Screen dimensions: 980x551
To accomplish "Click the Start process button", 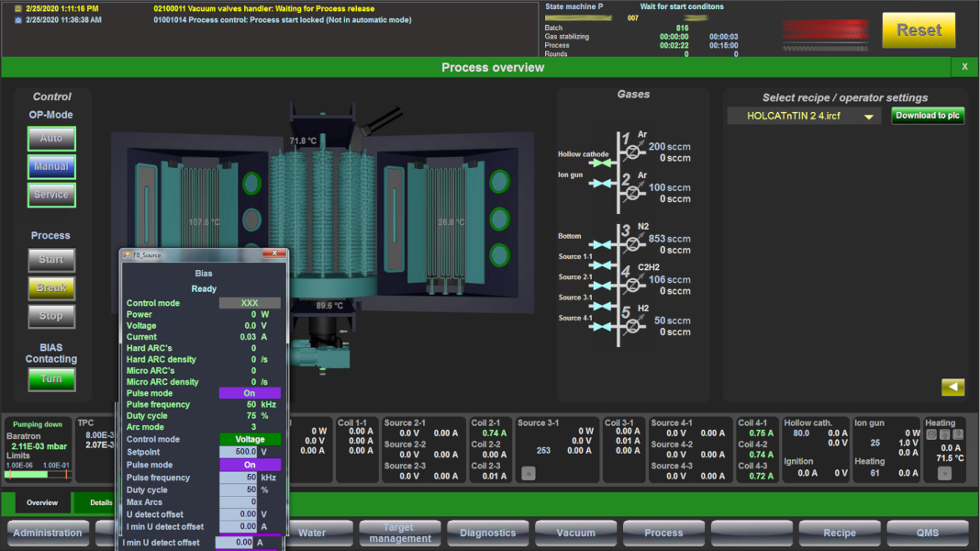I will coord(50,260).
